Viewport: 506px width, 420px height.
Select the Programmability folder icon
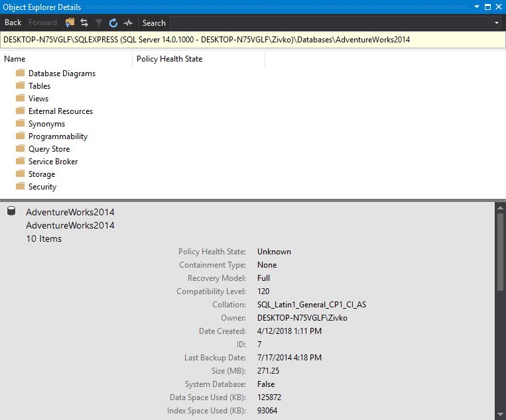pos(21,136)
